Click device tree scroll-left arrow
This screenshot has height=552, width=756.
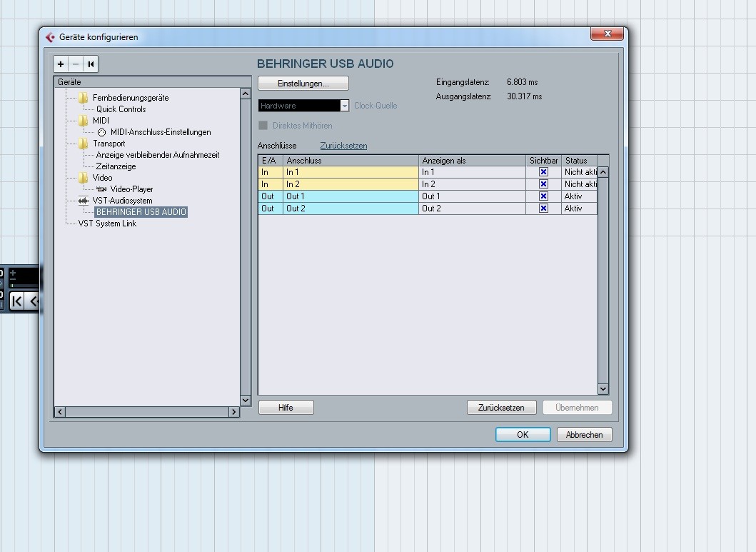(x=60, y=412)
